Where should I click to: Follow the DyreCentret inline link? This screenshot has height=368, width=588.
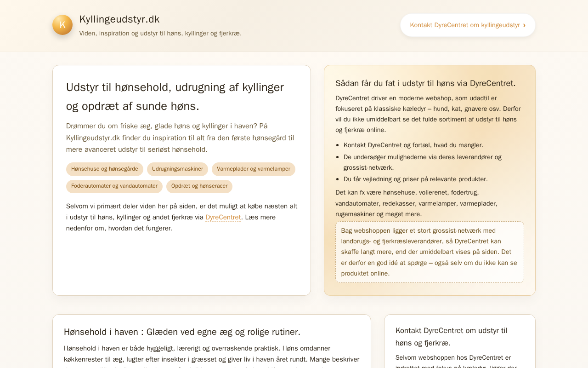[223, 217]
